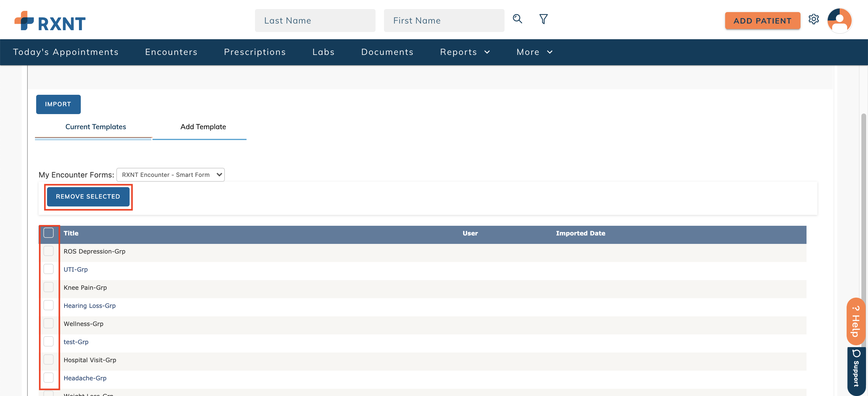Open the Help sidebar tab
This screenshot has height=396, width=868.
[x=856, y=321]
